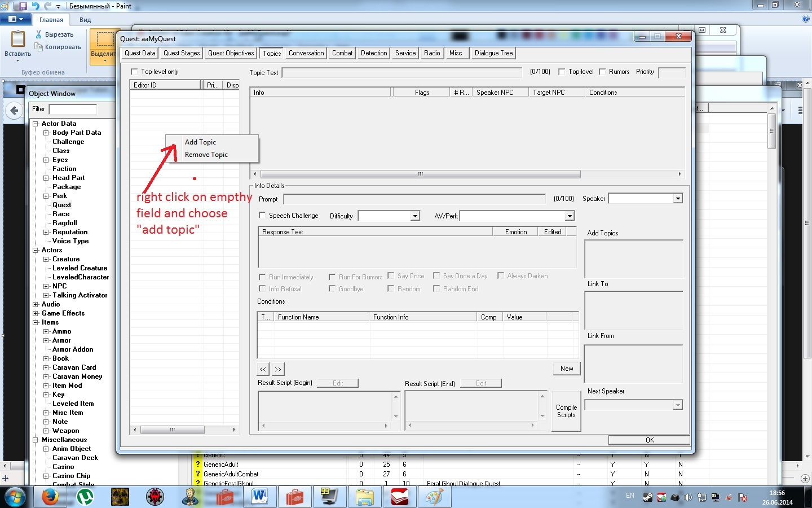812x508 pixels.
Task: Click the Paint palette icon on the taskbar
Action: (x=435, y=497)
